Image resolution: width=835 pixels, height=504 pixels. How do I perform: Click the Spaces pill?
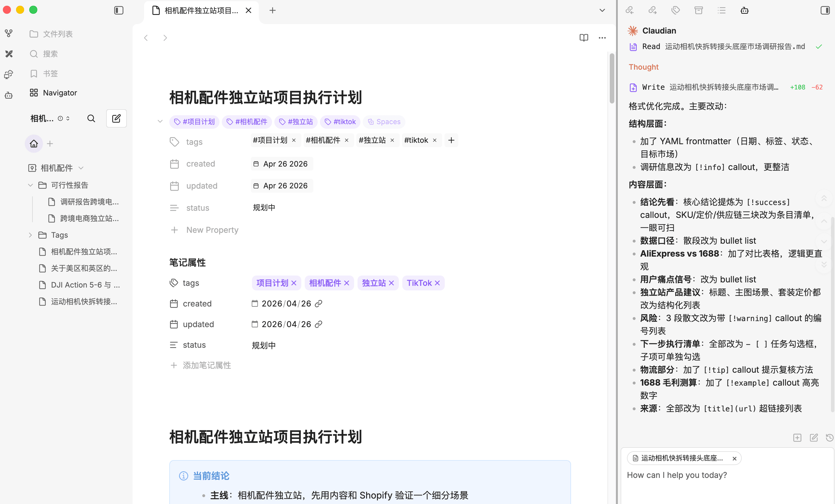384,122
